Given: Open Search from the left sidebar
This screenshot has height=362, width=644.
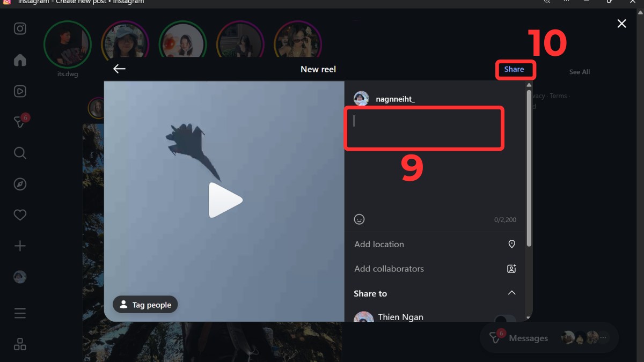Looking at the screenshot, I should 20,153.
